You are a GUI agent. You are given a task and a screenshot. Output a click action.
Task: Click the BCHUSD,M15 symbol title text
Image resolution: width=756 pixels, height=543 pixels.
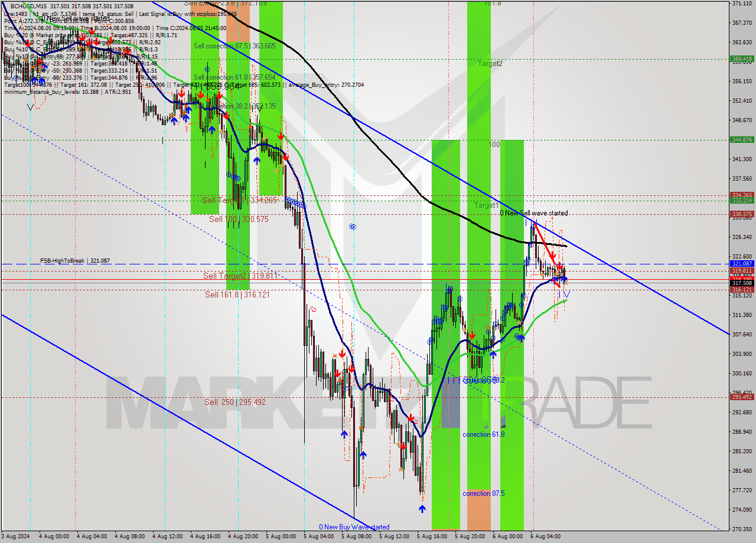point(27,5)
